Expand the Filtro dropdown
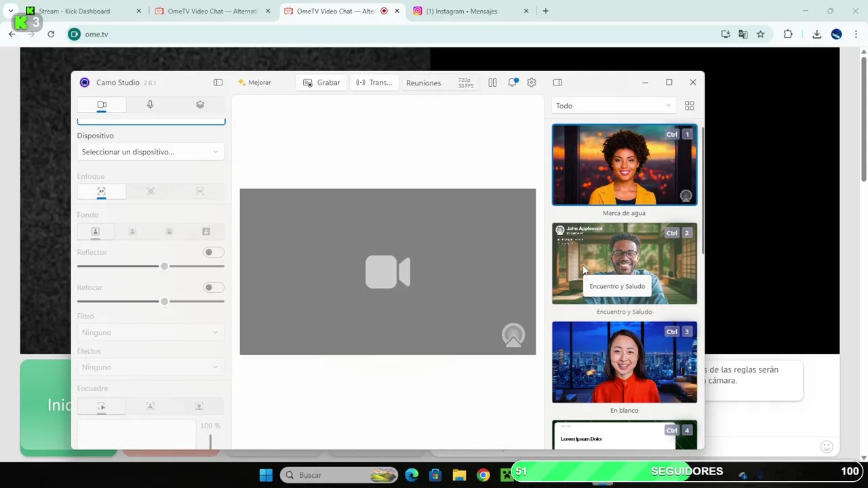Screen dimensions: 868x488 click(x=151, y=332)
